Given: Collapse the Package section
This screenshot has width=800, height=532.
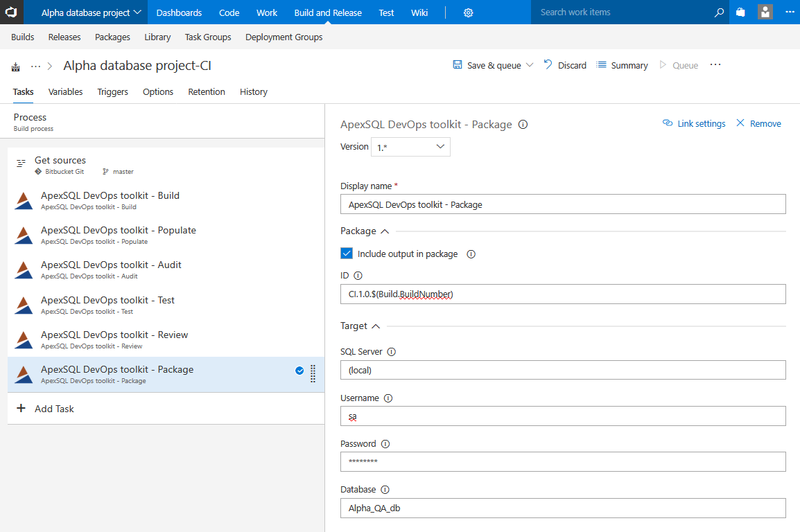Looking at the screenshot, I should (x=385, y=231).
